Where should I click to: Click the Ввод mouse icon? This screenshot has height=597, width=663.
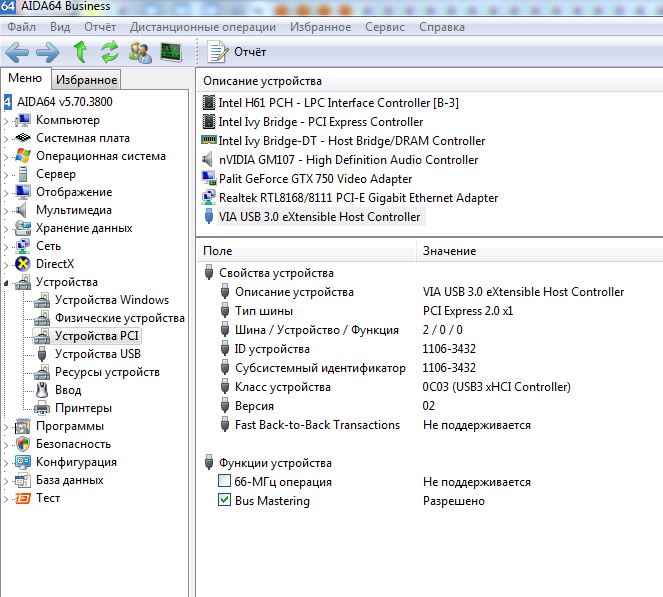(x=42, y=390)
